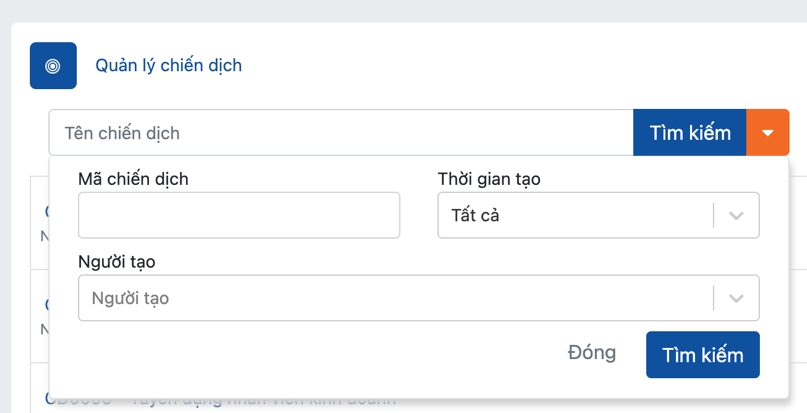Collapse advanced filters with the orange caret
This screenshot has height=413, width=807.
tap(768, 133)
